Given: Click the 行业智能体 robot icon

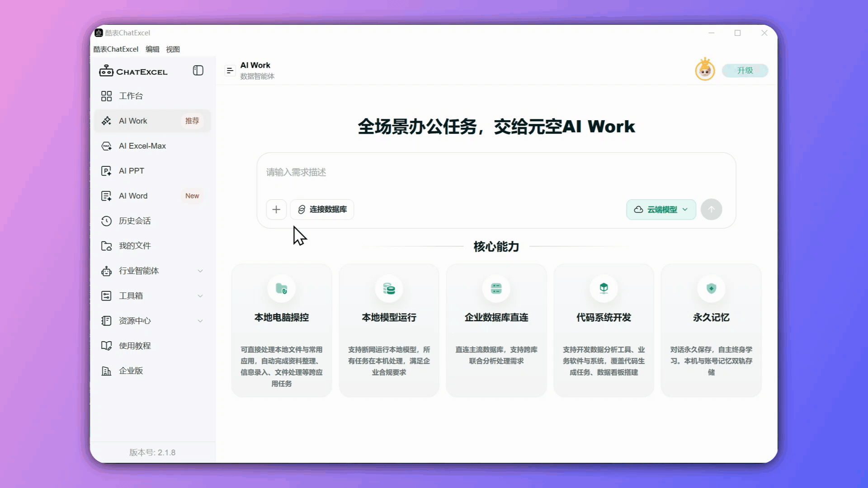Looking at the screenshot, I should pyautogui.click(x=106, y=271).
